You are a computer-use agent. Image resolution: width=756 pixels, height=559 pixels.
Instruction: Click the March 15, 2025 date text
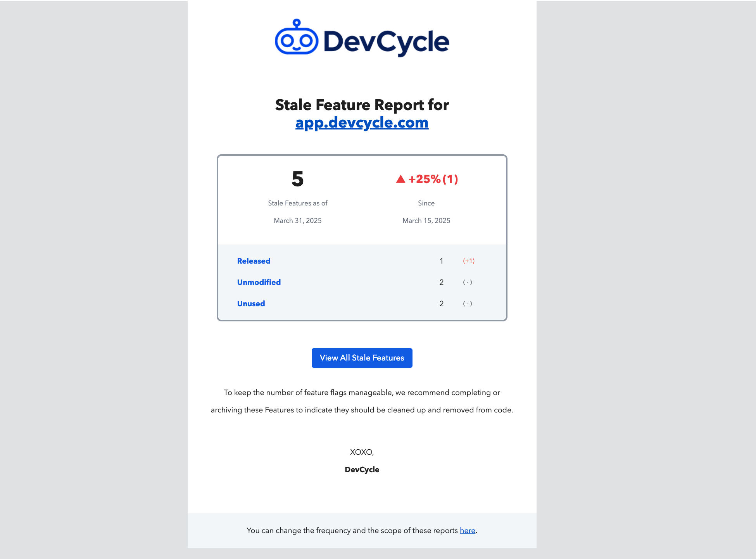[x=426, y=221]
